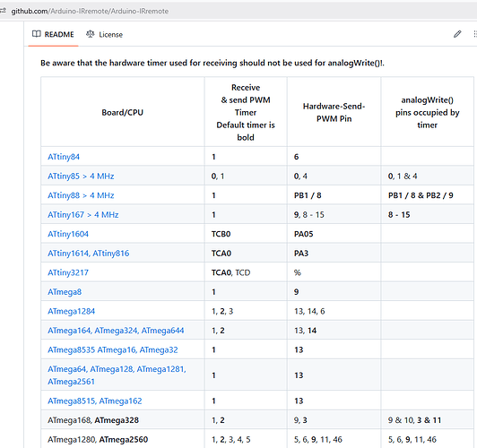Open the outline menu icon at right edge
The width and height of the screenshot is (477, 448).
pos(475,34)
